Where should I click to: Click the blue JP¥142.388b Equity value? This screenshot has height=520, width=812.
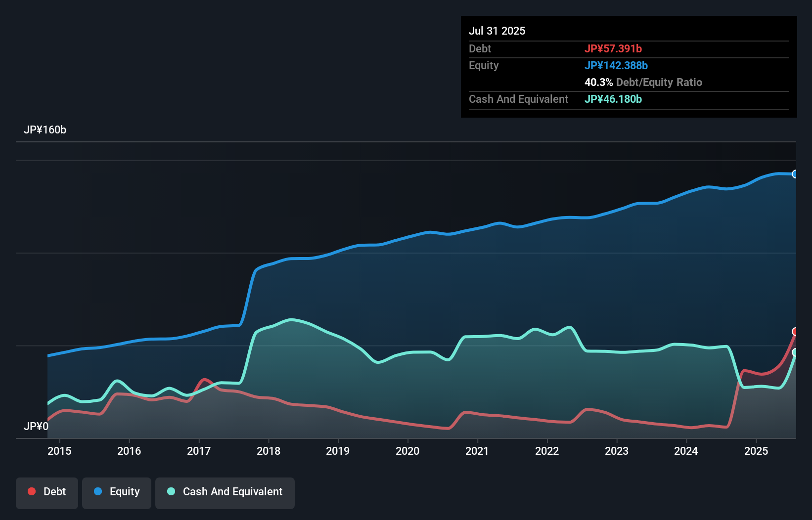click(x=616, y=65)
